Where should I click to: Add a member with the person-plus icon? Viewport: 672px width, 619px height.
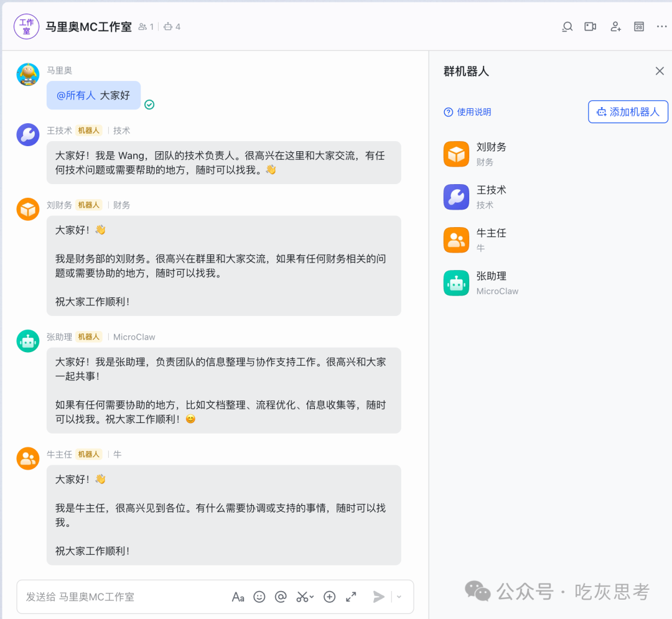pyautogui.click(x=615, y=27)
